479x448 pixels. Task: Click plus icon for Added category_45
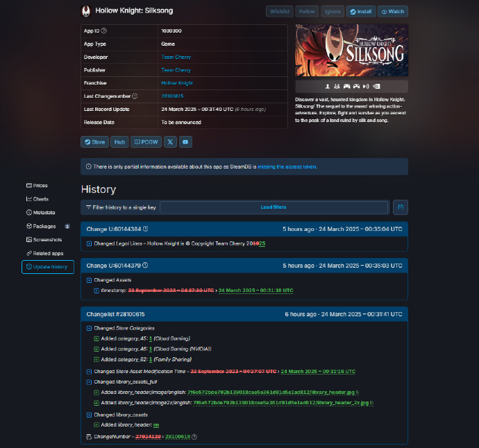(x=96, y=338)
